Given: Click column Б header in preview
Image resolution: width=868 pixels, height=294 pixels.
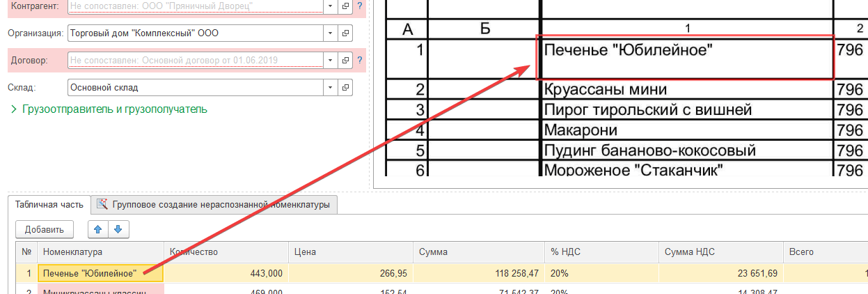Looking at the screenshot, I should (484, 29).
